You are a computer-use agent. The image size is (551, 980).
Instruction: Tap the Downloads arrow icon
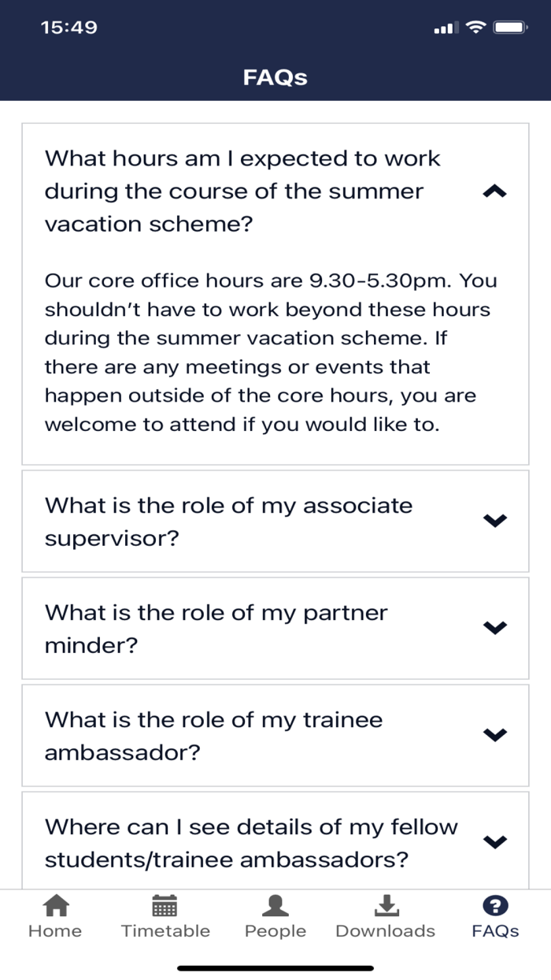[386, 906]
